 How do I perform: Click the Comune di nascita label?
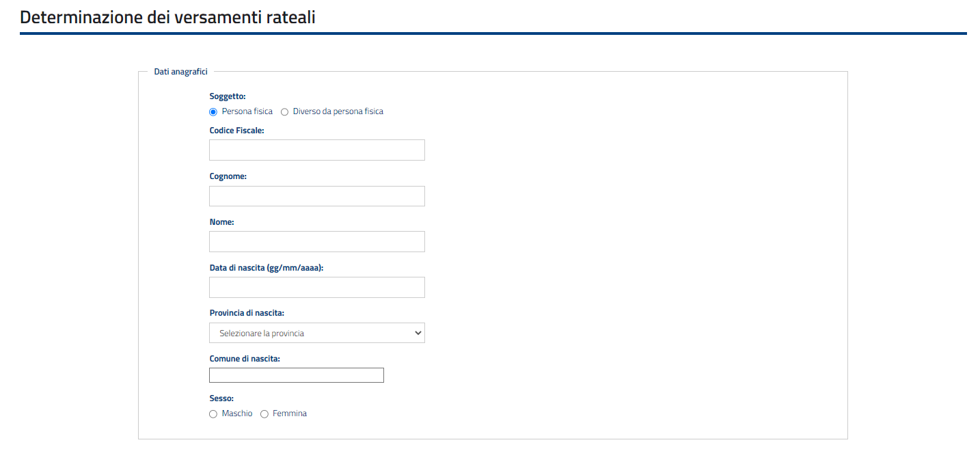(245, 358)
